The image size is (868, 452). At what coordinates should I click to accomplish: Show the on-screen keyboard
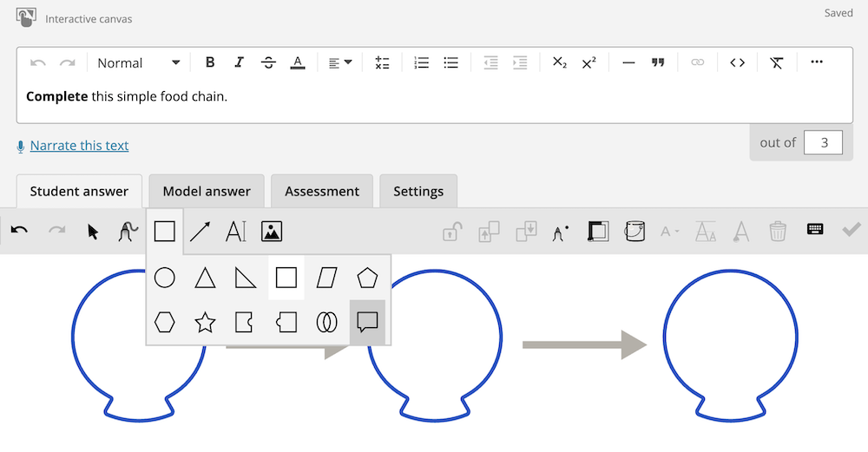(x=815, y=229)
